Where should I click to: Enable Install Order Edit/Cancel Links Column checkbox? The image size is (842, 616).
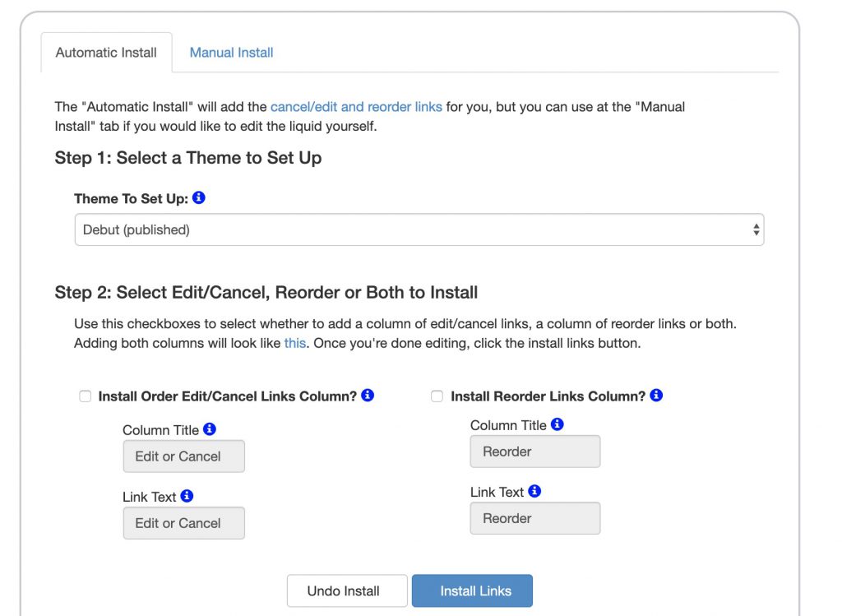coord(85,396)
